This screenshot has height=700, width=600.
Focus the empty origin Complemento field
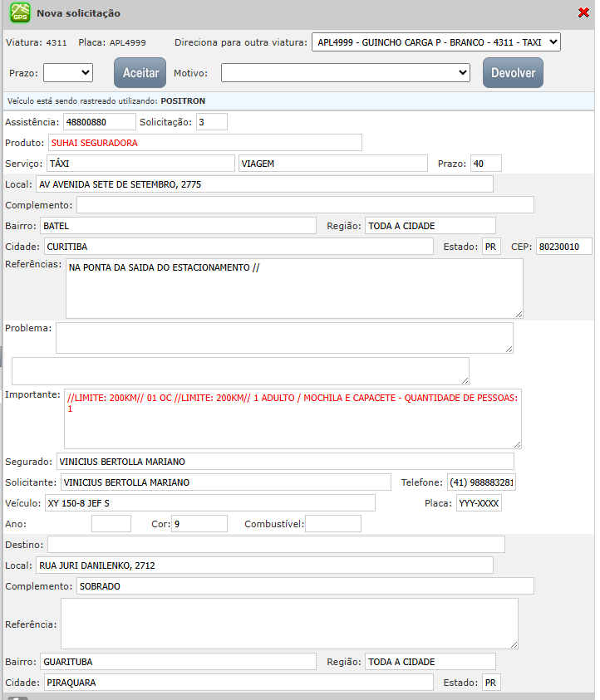pos(305,205)
